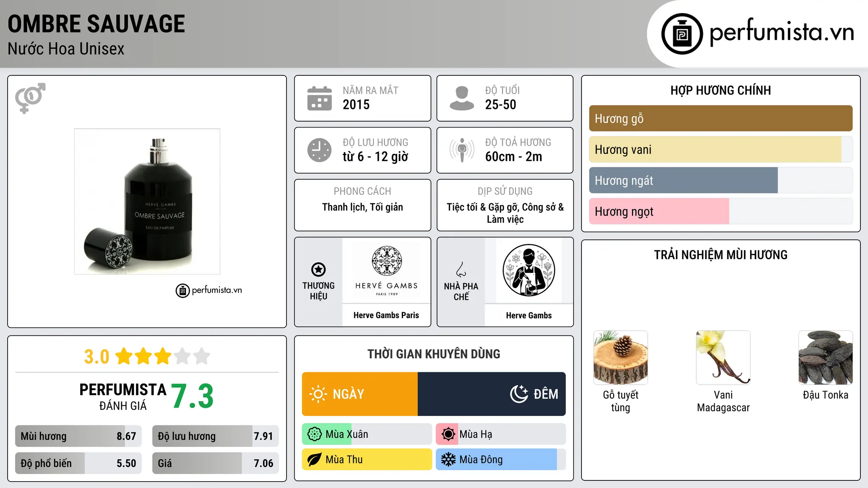Click the Đậu Tonka note label

(826, 395)
